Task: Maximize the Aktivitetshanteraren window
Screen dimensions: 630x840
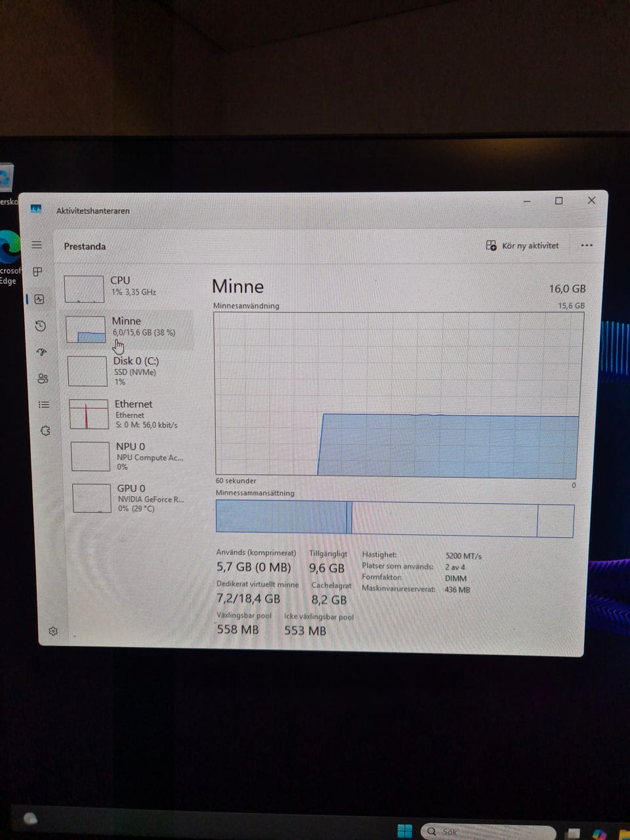Action: coord(558,201)
